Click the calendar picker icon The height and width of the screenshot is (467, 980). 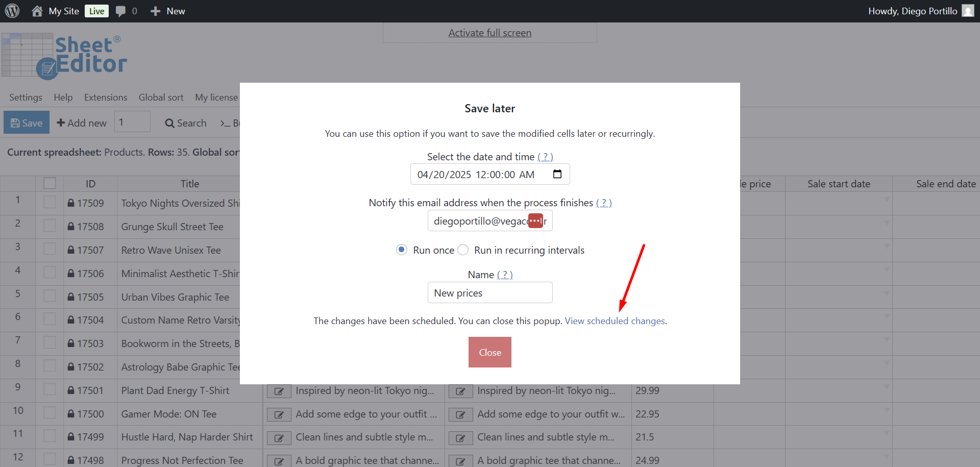[x=557, y=174]
